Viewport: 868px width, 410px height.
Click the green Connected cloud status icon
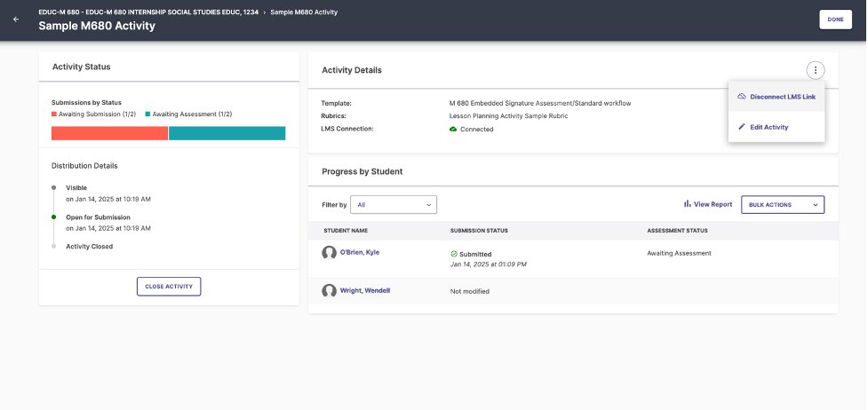pyautogui.click(x=453, y=130)
